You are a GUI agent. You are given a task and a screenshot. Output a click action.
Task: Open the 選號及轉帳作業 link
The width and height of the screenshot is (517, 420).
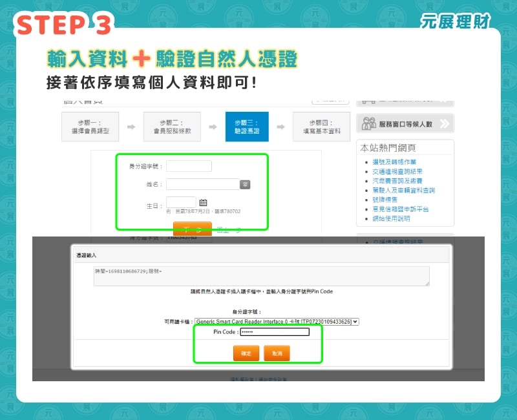click(x=394, y=162)
